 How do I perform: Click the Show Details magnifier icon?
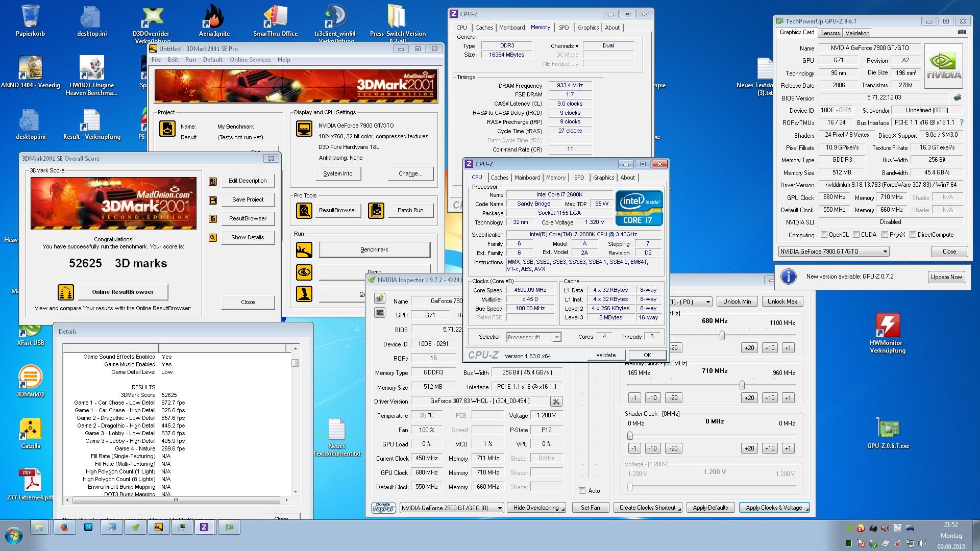point(213,238)
